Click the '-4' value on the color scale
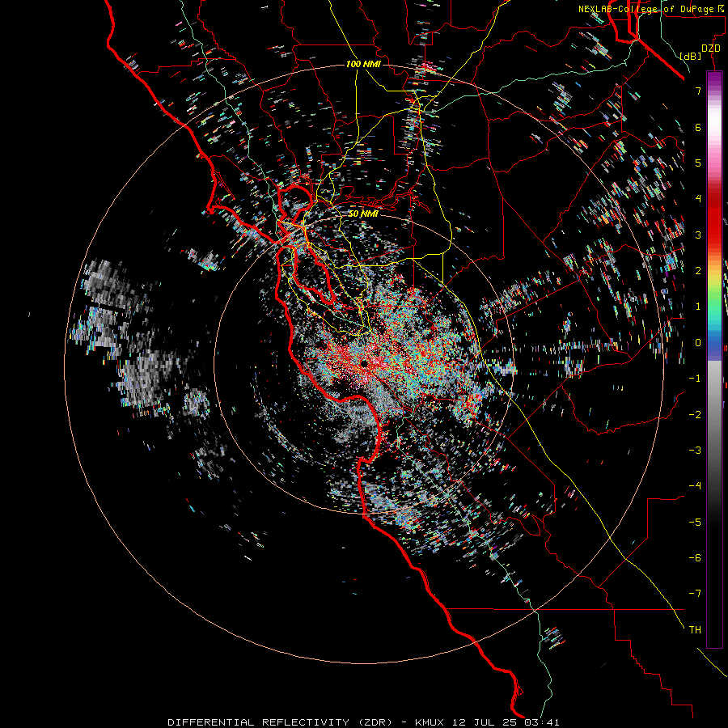The width and height of the screenshot is (728, 728). (695, 486)
